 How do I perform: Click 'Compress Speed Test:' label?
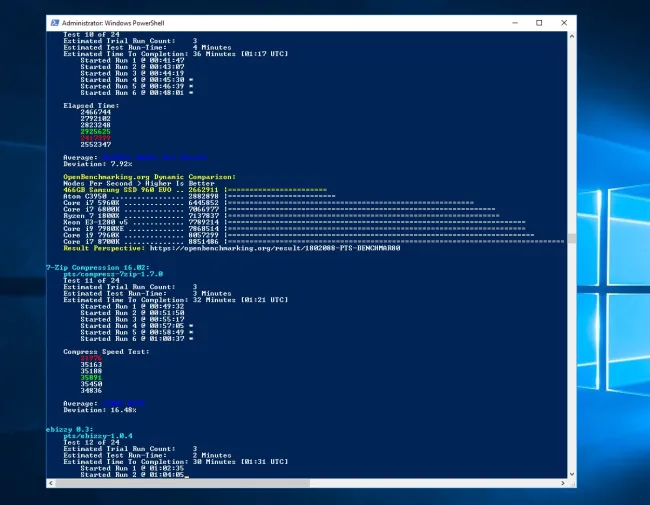(106, 352)
